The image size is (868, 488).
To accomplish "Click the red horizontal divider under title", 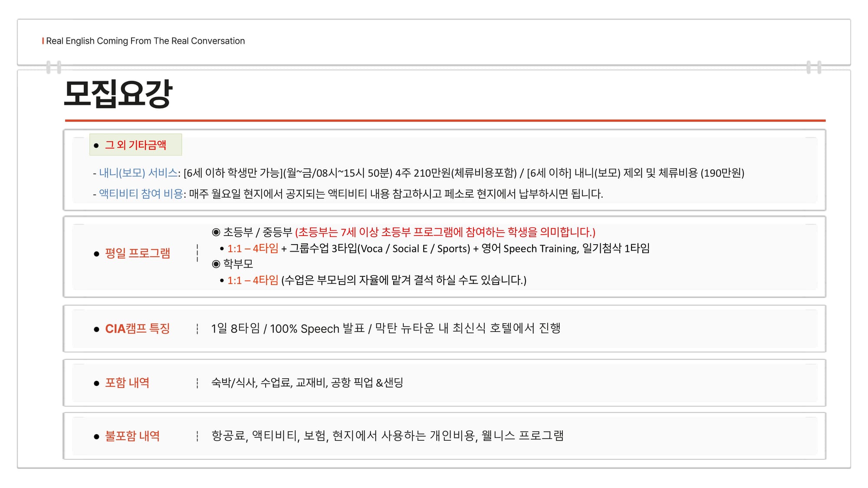I will point(445,120).
